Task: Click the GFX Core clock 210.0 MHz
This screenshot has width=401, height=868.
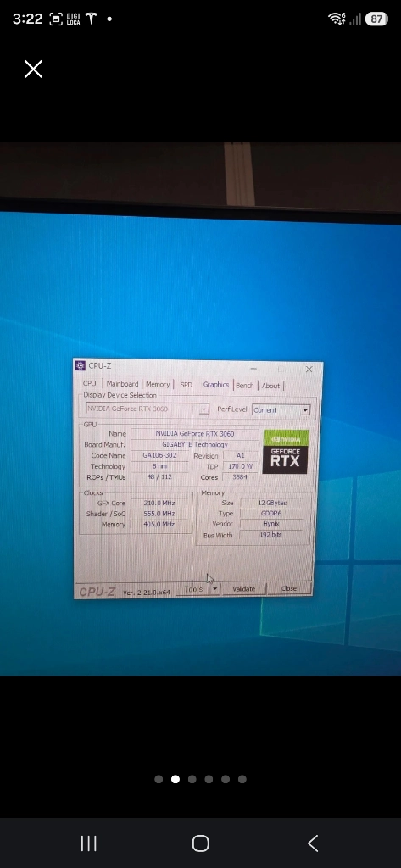Action: coord(159,504)
